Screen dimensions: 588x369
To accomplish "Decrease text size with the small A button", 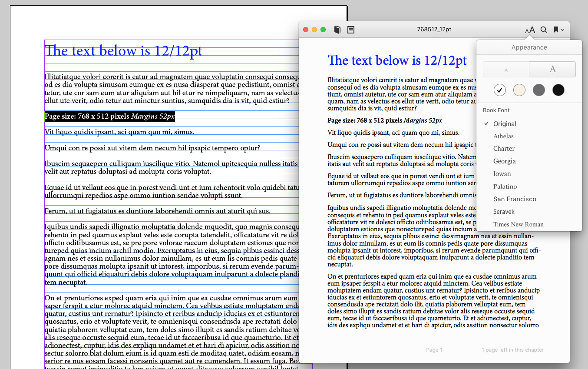I will point(506,70).
